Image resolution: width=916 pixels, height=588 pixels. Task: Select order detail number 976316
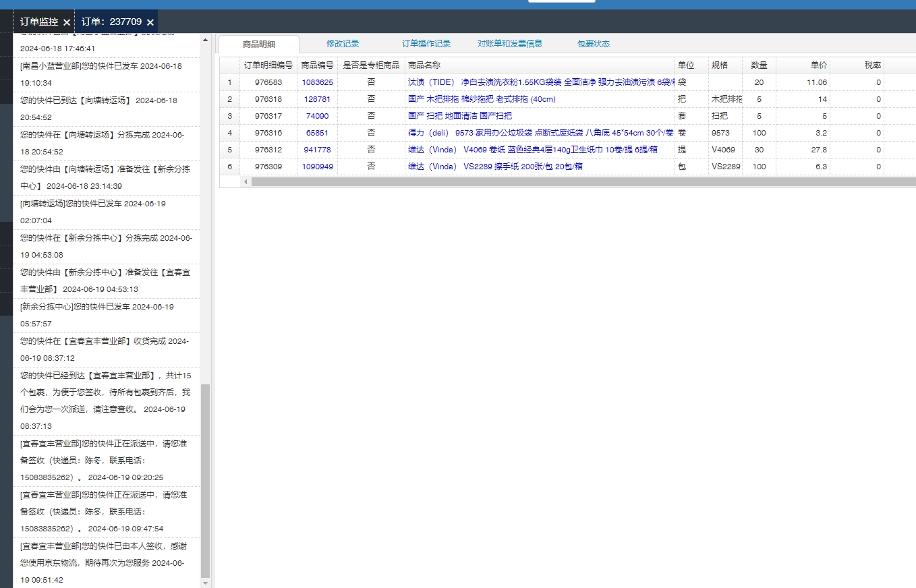[268, 133]
